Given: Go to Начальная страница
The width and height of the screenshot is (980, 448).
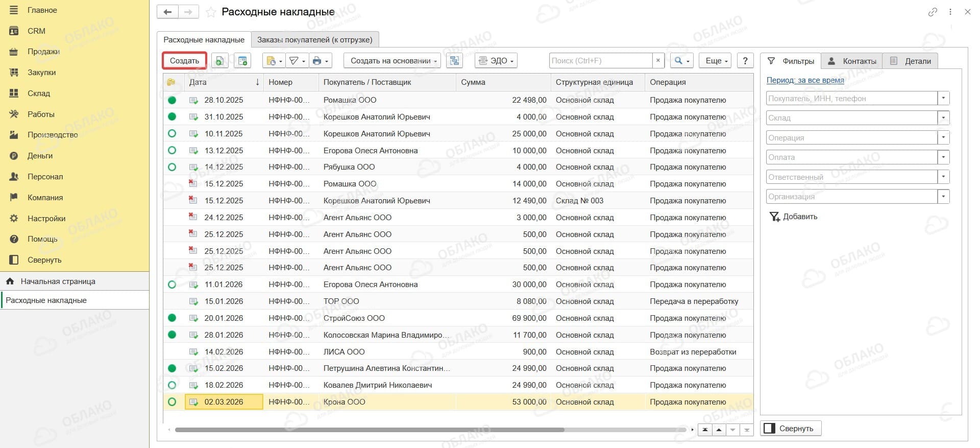Looking at the screenshot, I should [x=75, y=281].
